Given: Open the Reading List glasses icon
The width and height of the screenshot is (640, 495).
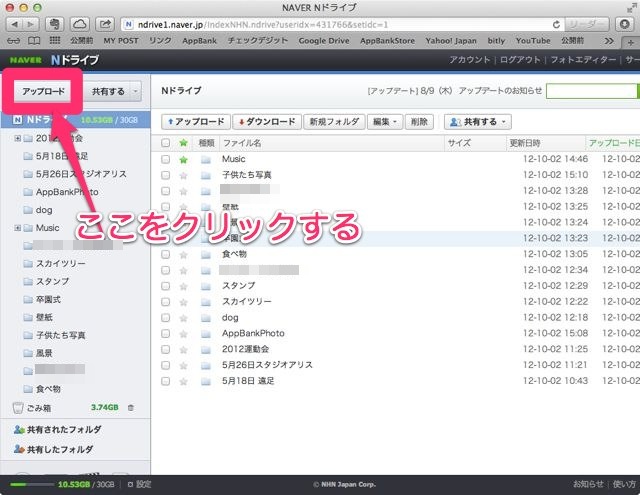Looking at the screenshot, I should 13,41.
